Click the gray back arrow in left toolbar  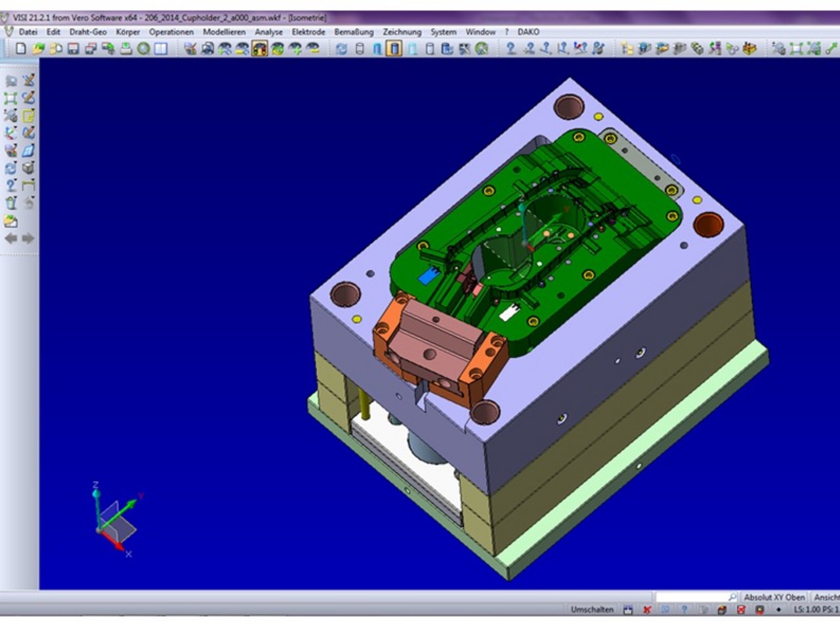point(11,238)
